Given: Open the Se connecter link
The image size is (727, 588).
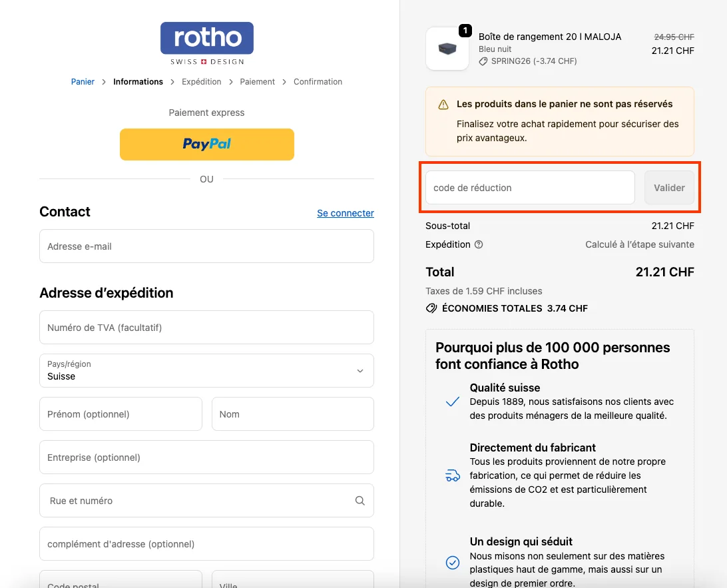Looking at the screenshot, I should [345, 213].
